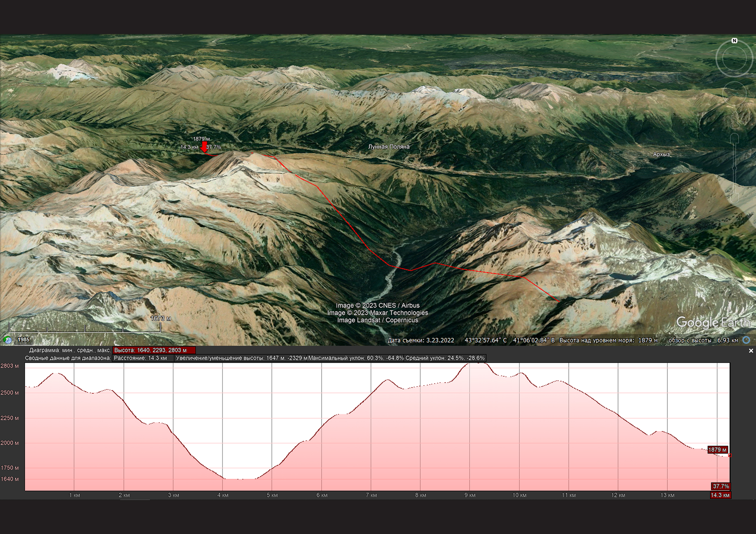Click the Увеличение/уменьшение высоты summary field
Screen dimensions: 756x534
coord(241,358)
